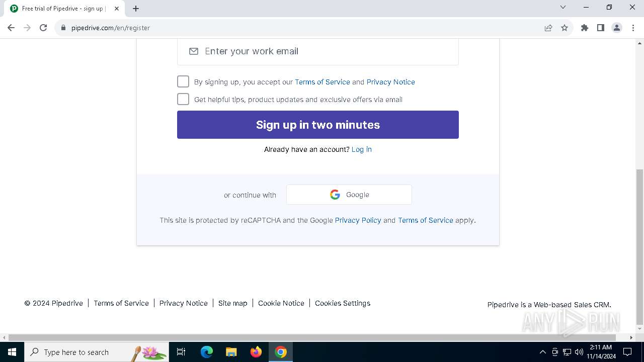Check the helpful tips email offers checkbox
Viewport: 644px width, 362px height.
pos(183,99)
